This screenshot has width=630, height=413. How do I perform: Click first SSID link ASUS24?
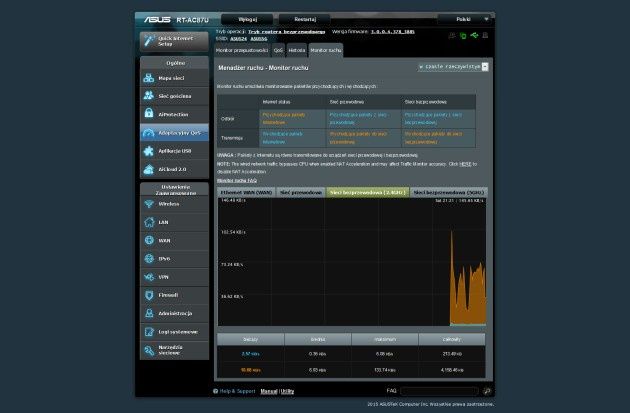coord(239,39)
